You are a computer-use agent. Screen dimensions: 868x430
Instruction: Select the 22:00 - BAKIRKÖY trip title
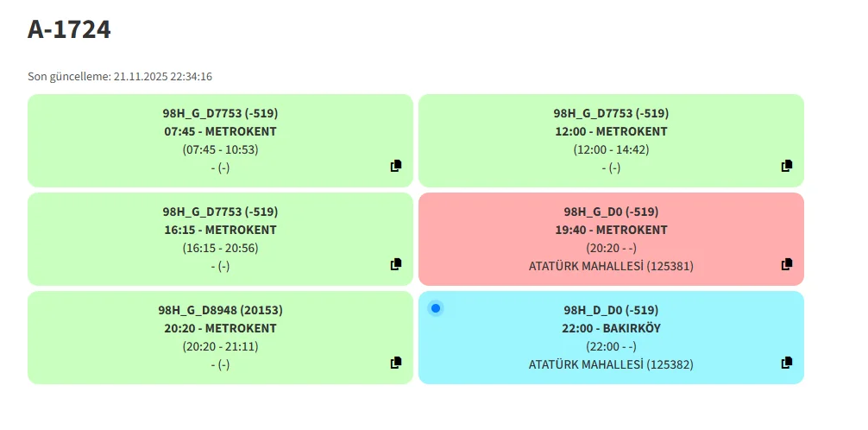pyautogui.click(x=611, y=328)
